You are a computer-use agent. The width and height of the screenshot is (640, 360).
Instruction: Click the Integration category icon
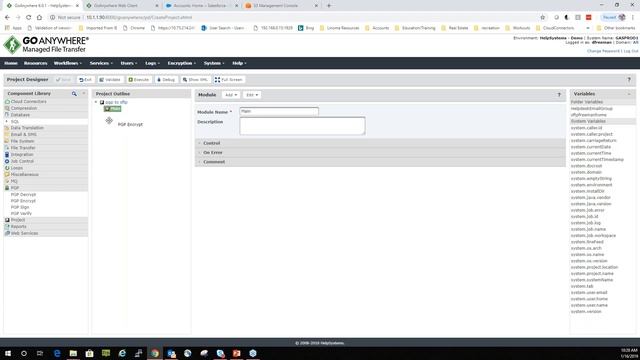(7, 155)
